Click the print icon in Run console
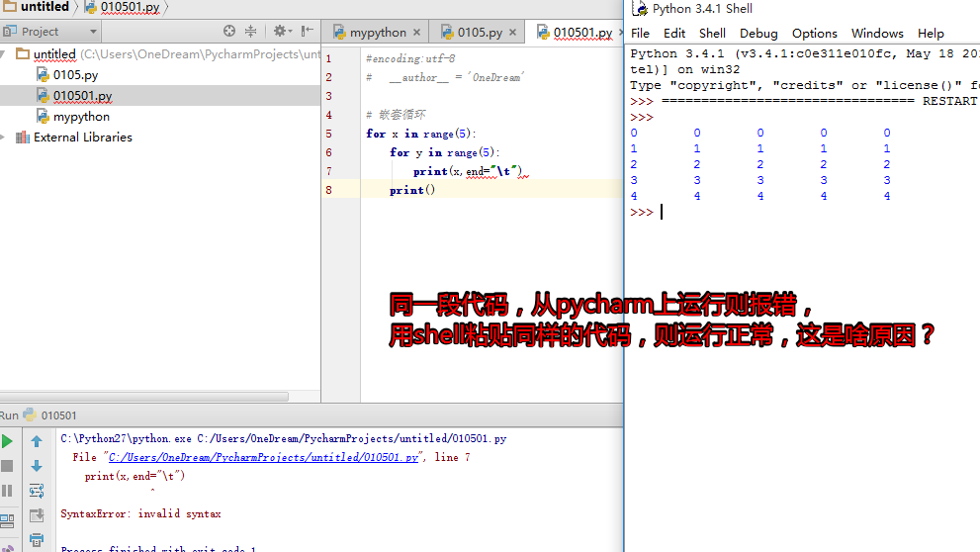The image size is (980, 552). pyautogui.click(x=37, y=539)
